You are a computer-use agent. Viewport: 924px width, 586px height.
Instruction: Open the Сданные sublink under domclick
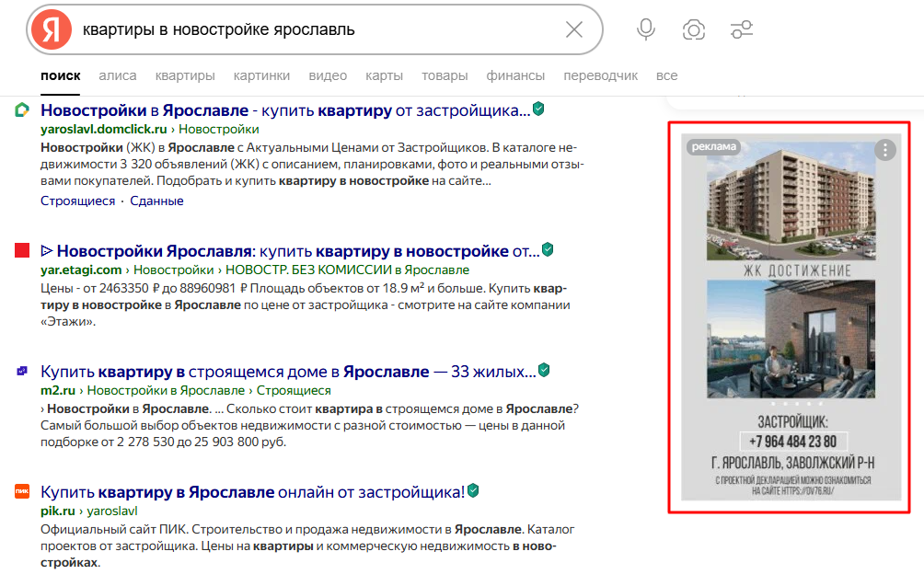click(156, 201)
